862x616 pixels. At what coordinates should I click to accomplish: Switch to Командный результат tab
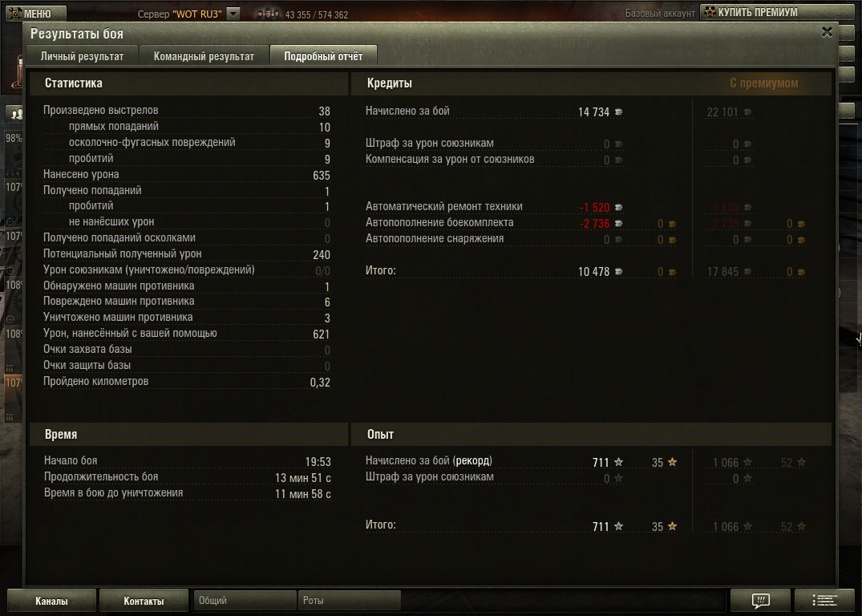(204, 56)
